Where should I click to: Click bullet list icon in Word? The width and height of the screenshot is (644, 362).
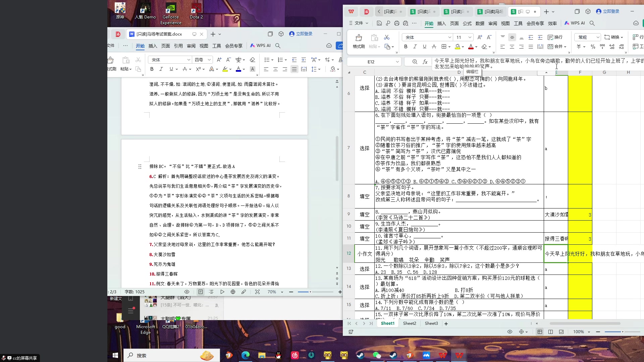267,60
